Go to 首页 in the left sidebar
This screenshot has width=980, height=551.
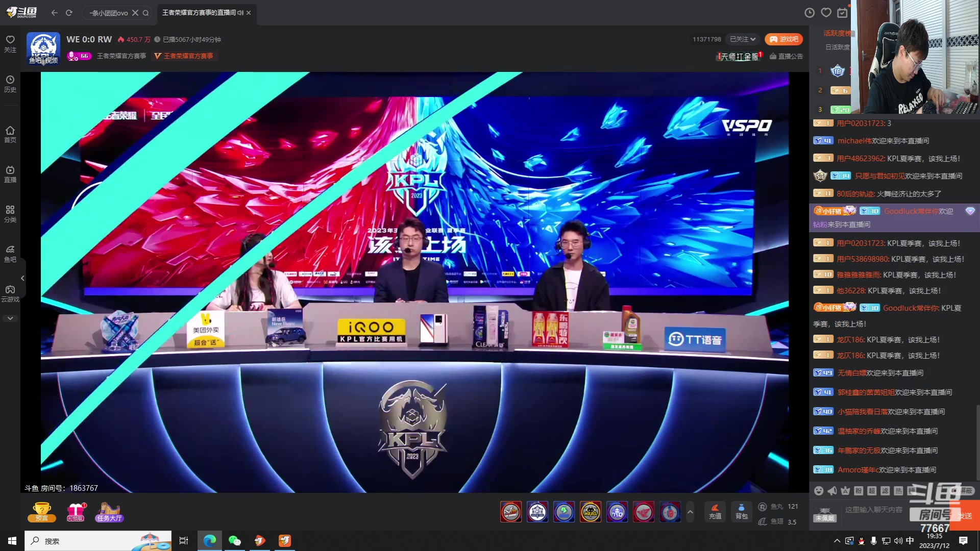(10, 134)
